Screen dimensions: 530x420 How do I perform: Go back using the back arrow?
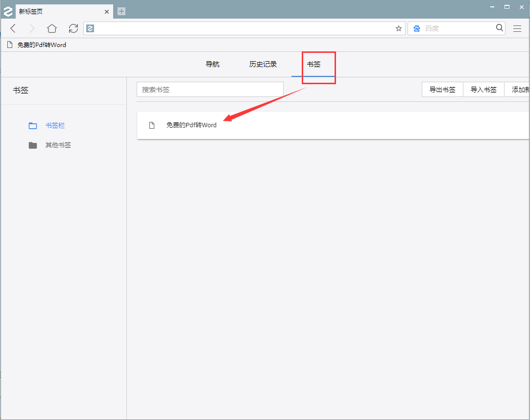click(13, 28)
